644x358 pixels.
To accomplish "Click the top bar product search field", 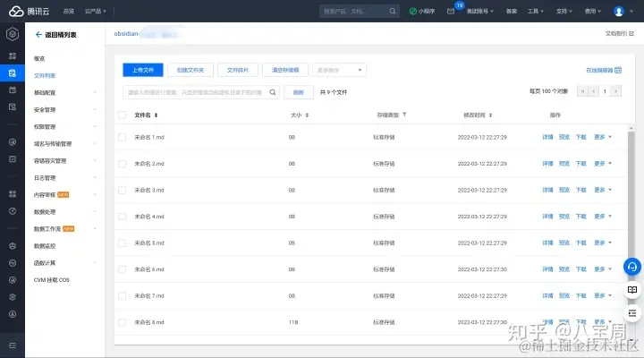I will pyautogui.click(x=360, y=11).
